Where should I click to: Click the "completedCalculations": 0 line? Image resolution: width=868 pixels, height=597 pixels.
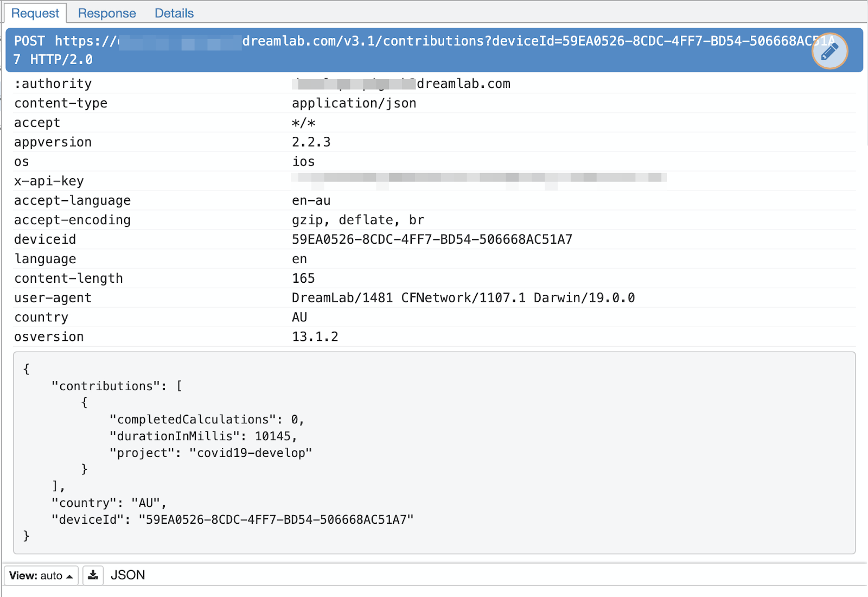(207, 420)
